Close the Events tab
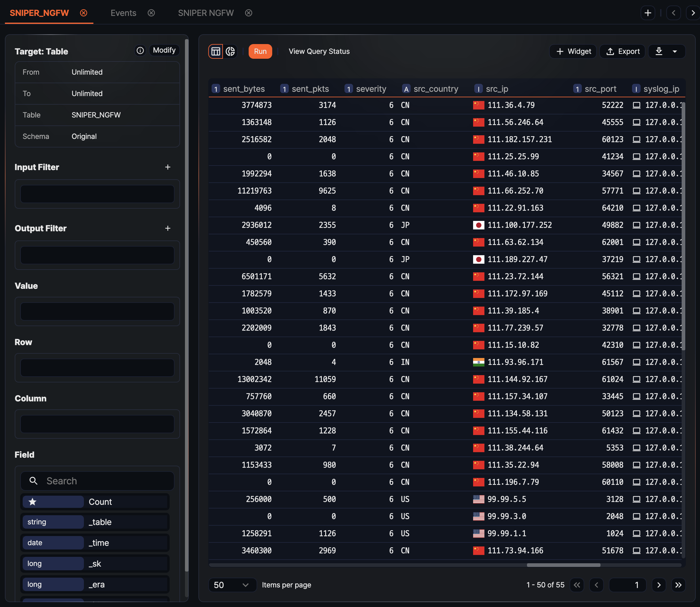The width and height of the screenshot is (700, 607). [151, 13]
